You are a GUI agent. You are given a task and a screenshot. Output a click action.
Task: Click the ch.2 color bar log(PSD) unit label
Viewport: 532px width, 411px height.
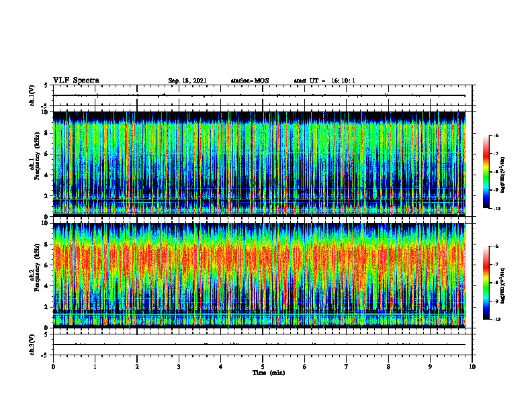coord(504,285)
